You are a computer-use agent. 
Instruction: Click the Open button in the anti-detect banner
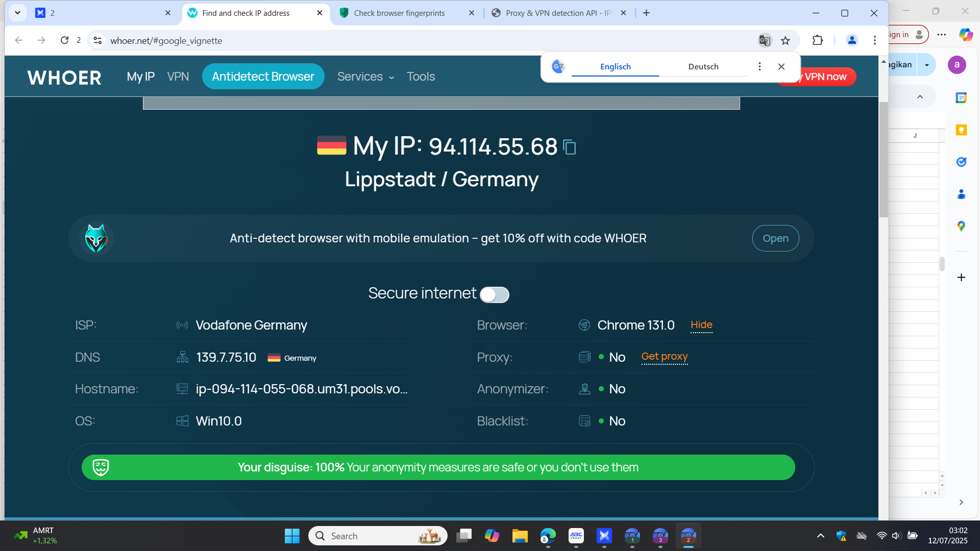(x=775, y=238)
